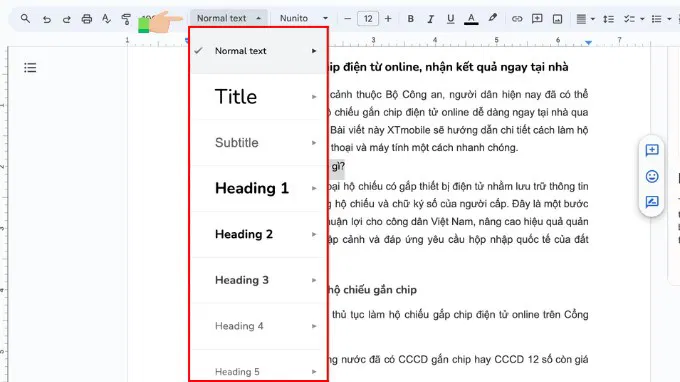Click the subheading 'hộ chiếu gắn chip'
The height and width of the screenshot is (382, 680).
(373, 290)
